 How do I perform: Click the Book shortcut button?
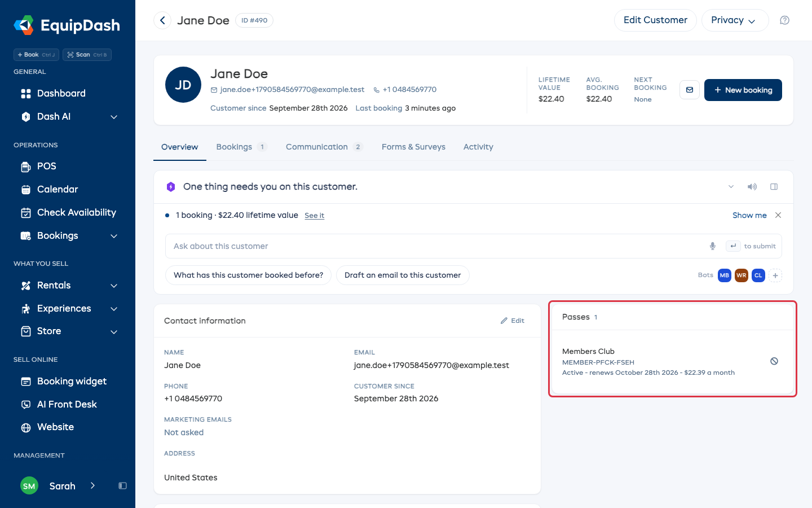pos(36,55)
